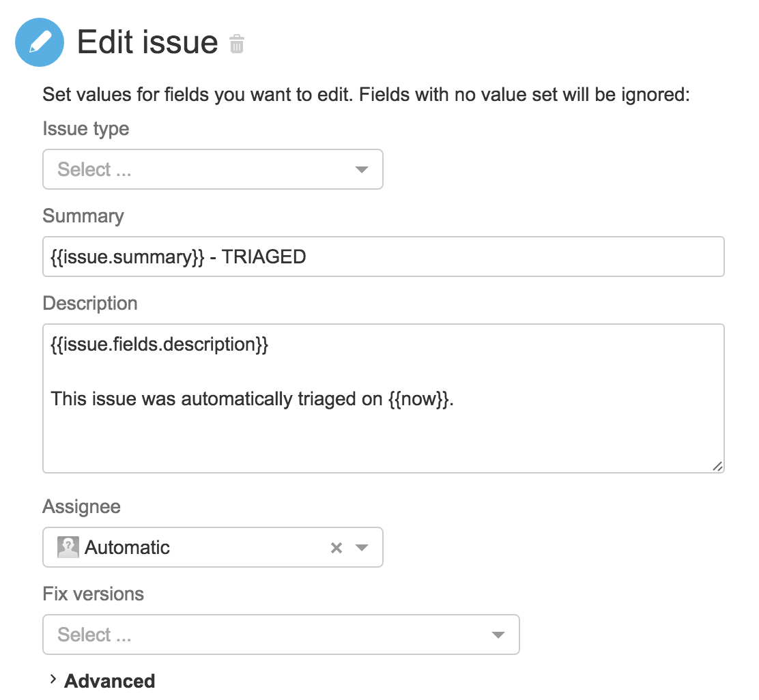Expand the Advanced section
Viewport: 759px width, 700px height.
pyautogui.click(x=109, y=681)
